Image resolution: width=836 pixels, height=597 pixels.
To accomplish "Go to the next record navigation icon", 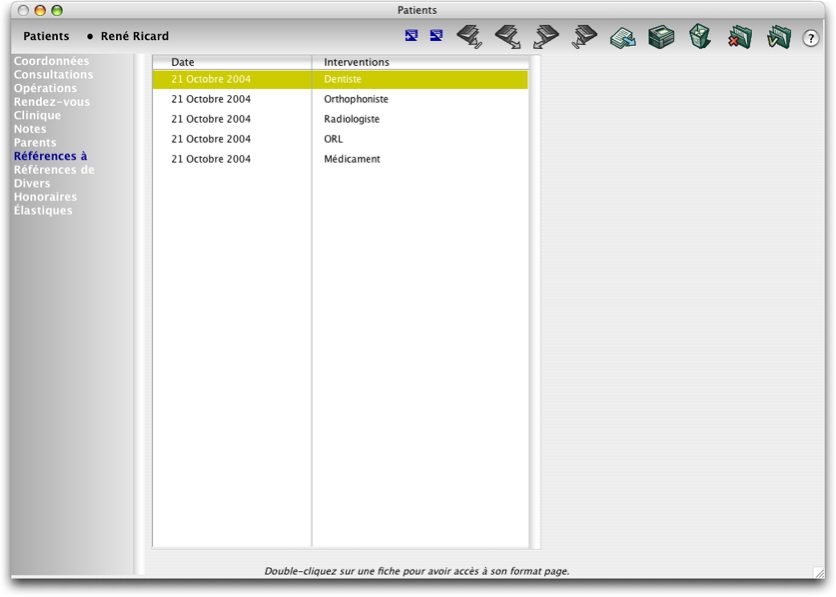I will (x=546, y=37).
